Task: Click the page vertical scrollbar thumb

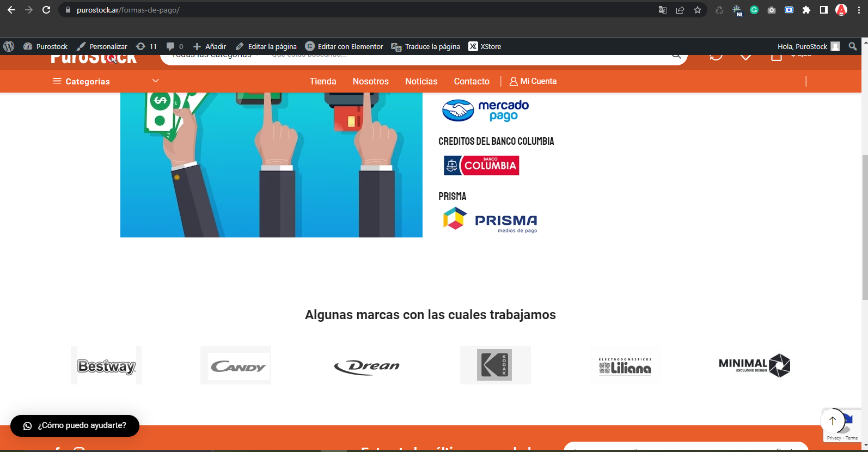Action: click(x=865, y=227)
